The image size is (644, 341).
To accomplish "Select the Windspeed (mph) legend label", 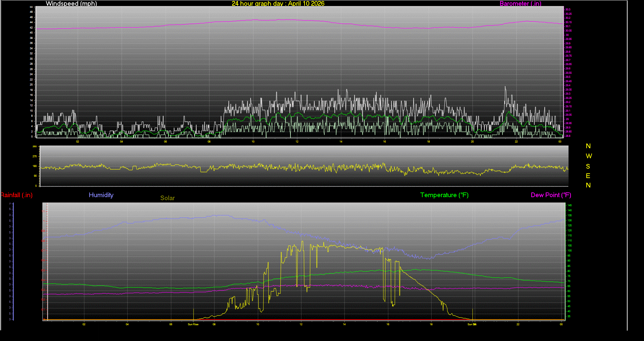I will (71, 4).
